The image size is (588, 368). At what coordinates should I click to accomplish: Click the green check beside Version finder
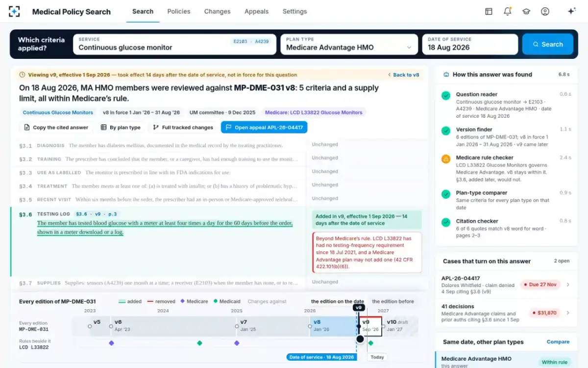coord(446,131)
